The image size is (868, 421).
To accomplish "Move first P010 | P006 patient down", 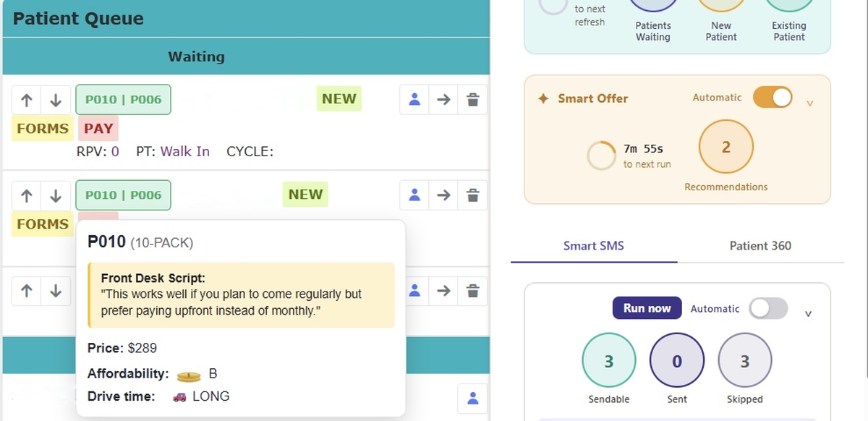I will point(56,100).
